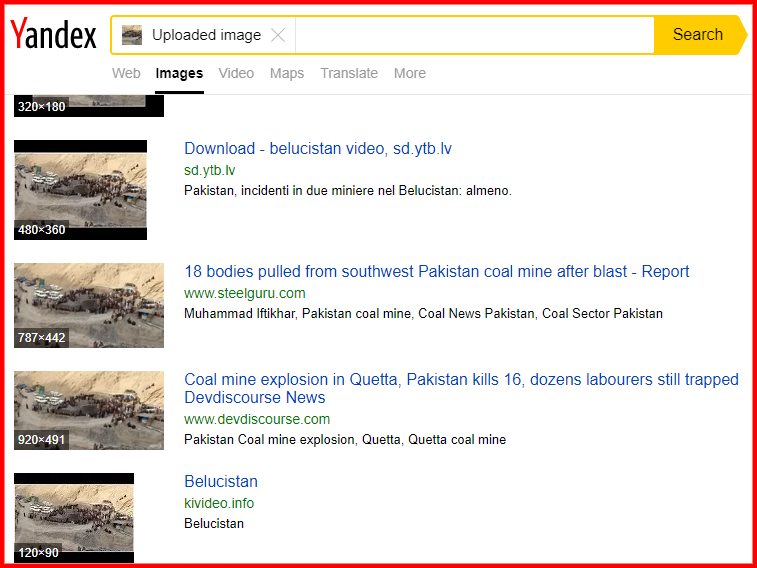This screenshot has height=568, width=757.
Task: Open 'Coal mine explosion in Quetta' headline
Action: [x=462, y=388]
